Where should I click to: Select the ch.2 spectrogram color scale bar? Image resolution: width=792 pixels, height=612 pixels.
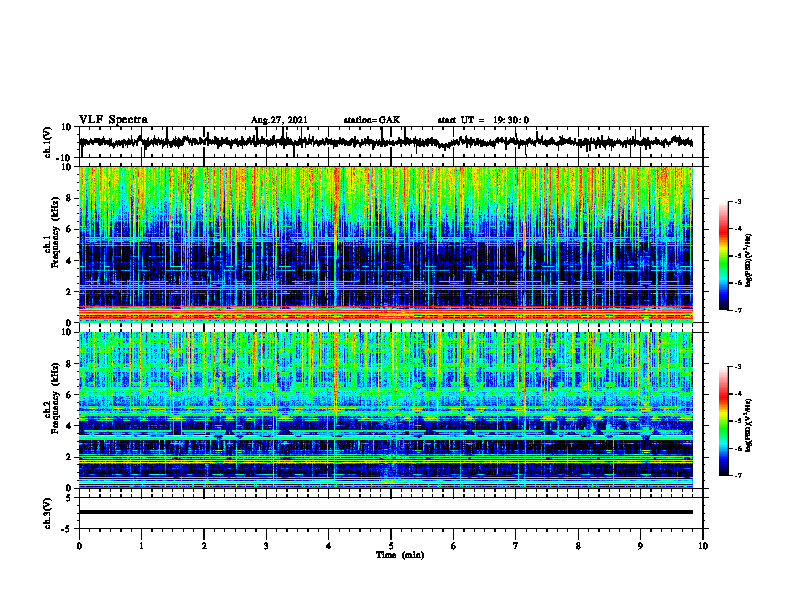(x=723, y=421)
